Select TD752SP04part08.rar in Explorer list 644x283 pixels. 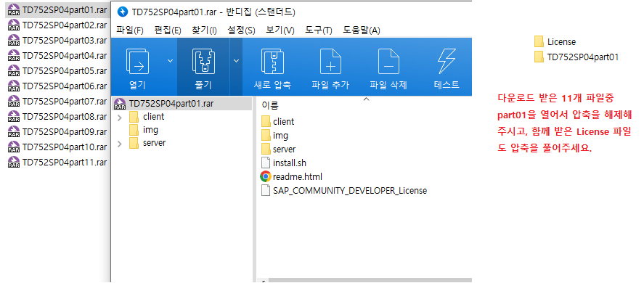pyautogui.click(x=57, y=116)
